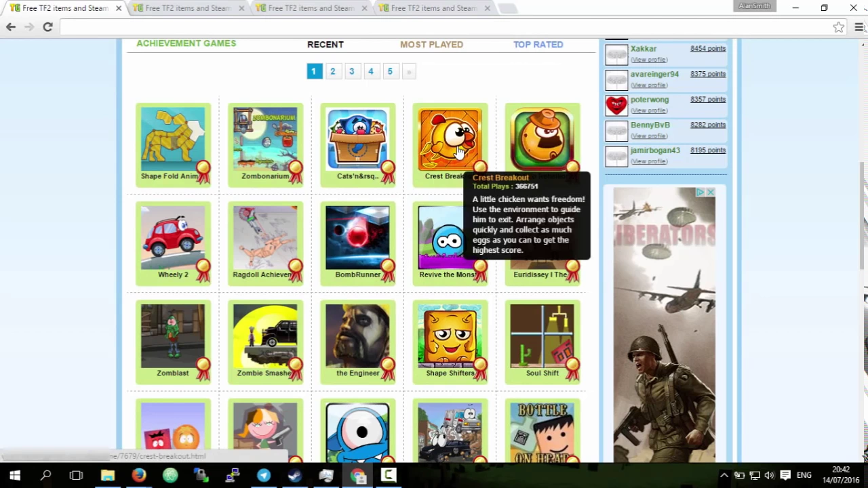Play the Shape Shifters game icon
Screen dimensions: 868x488
pyautogui.click(x=450, y=335)
